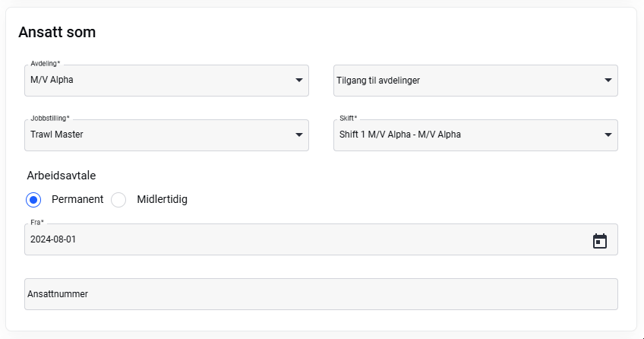Click the Avdeling* field label
This screenshot has height=339, width=644.
(45, 63)
